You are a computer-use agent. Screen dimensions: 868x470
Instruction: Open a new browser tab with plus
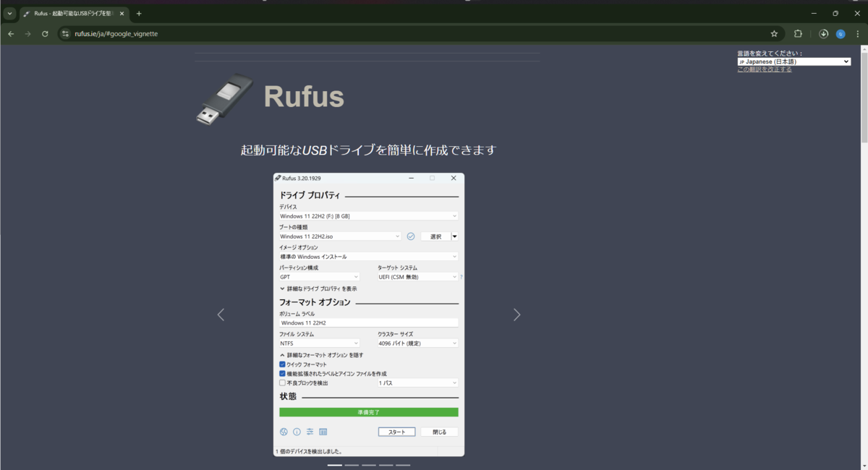[139, 13]
